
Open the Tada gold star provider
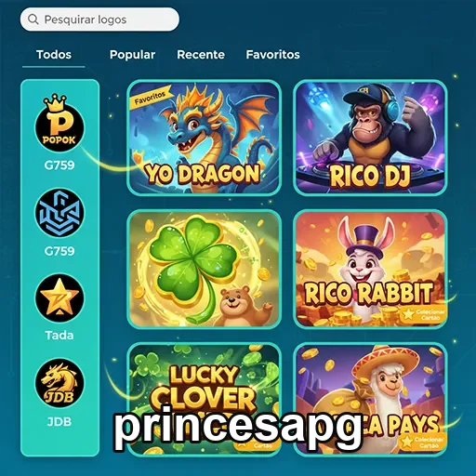tap(59, 298)
